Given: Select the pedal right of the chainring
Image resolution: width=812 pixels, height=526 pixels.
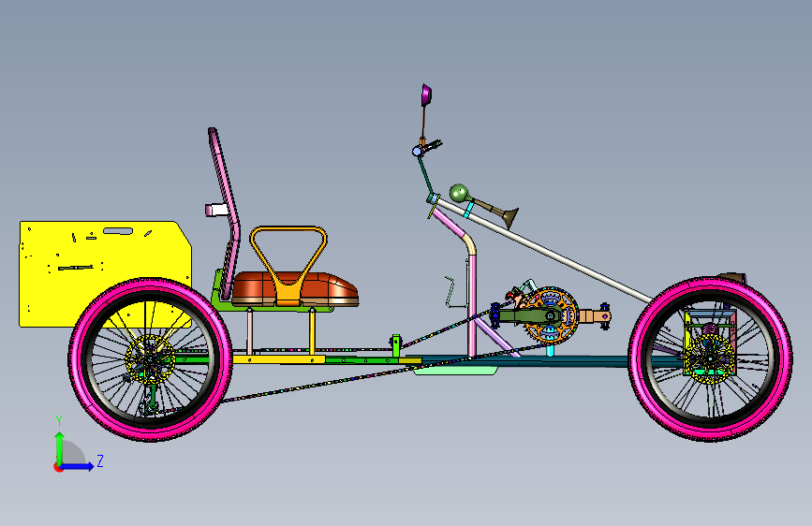Looking at the screenshot, I should click(x=604, y=315).
